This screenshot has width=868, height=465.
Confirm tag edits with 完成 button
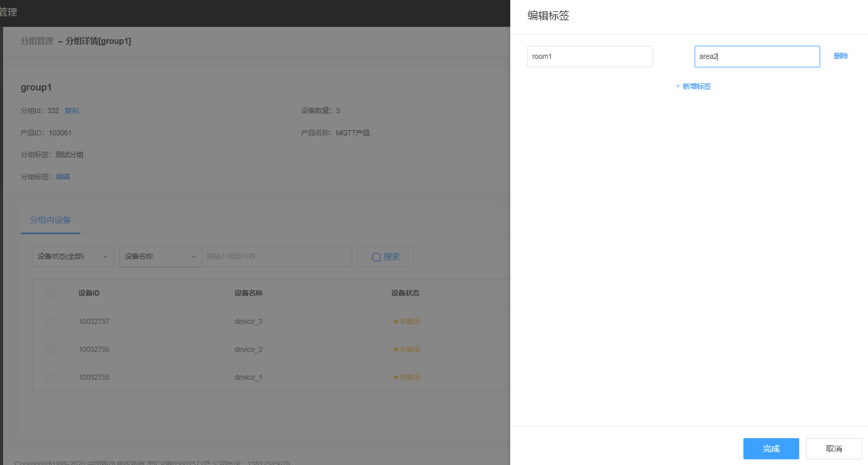(x=771, y=448)
